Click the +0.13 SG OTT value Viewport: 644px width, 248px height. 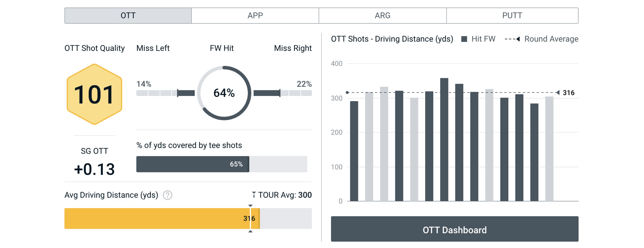94,169
